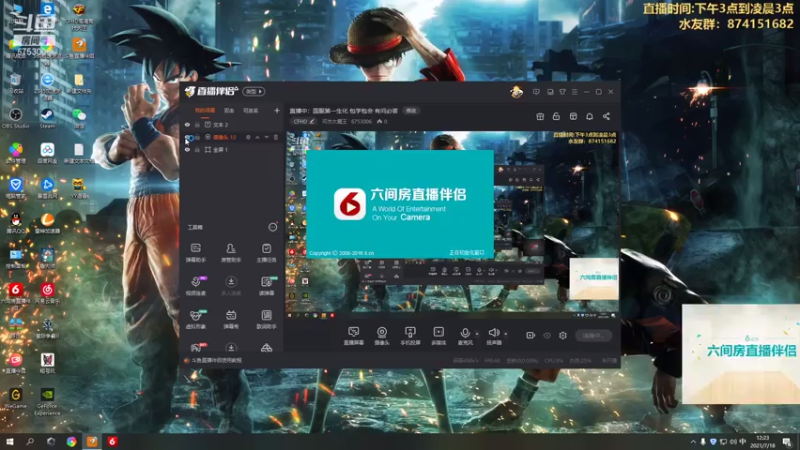Toggle preview eye icon in bottom bar
Screen dimensions: 800x450
click(547, 335)
